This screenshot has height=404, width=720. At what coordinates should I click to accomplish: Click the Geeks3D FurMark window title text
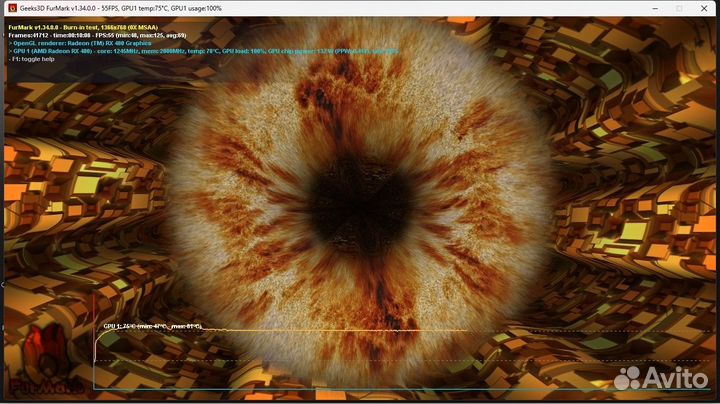tap(121, 8)
